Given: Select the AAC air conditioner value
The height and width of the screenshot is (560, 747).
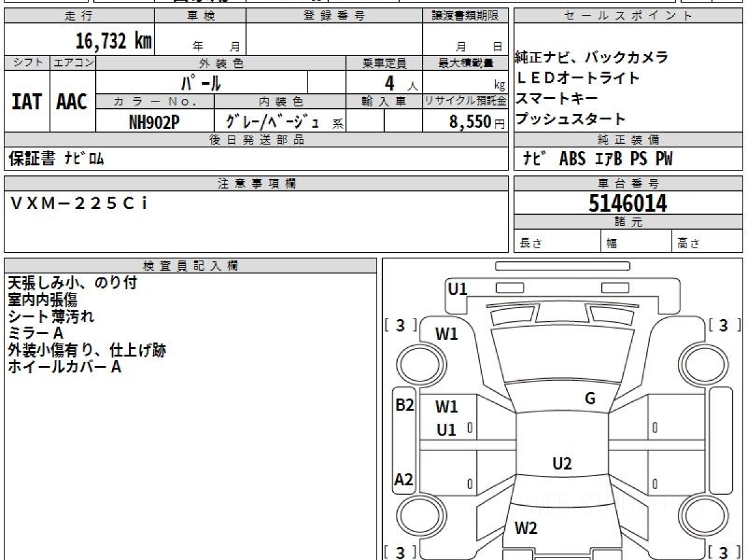Looking at the screenshot, I should [72, 101].
